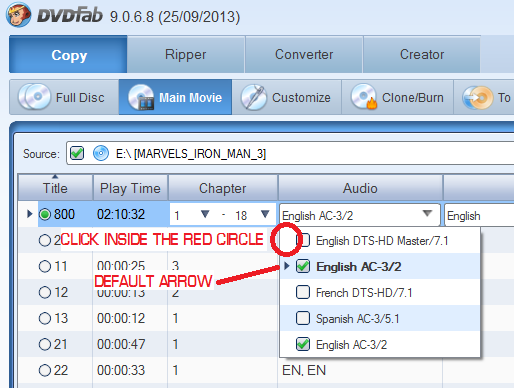Select the Main Movie mode
The width and height of the screenshot is (514, 388).
click(x=175, y=97)
